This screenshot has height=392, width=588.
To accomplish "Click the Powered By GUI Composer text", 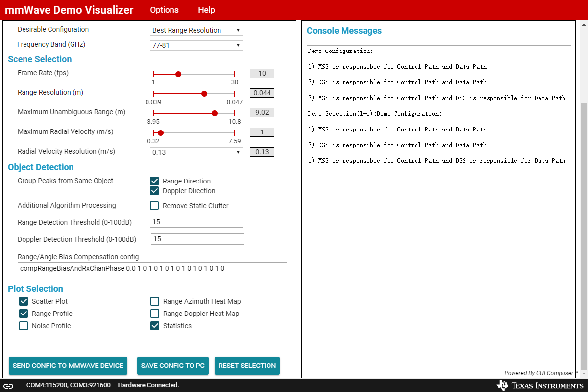I will pyautogui.click(x=541, y=373).
